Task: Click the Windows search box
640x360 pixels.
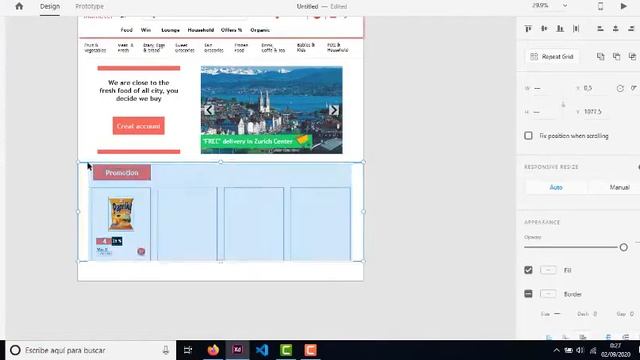Action: 90,350
